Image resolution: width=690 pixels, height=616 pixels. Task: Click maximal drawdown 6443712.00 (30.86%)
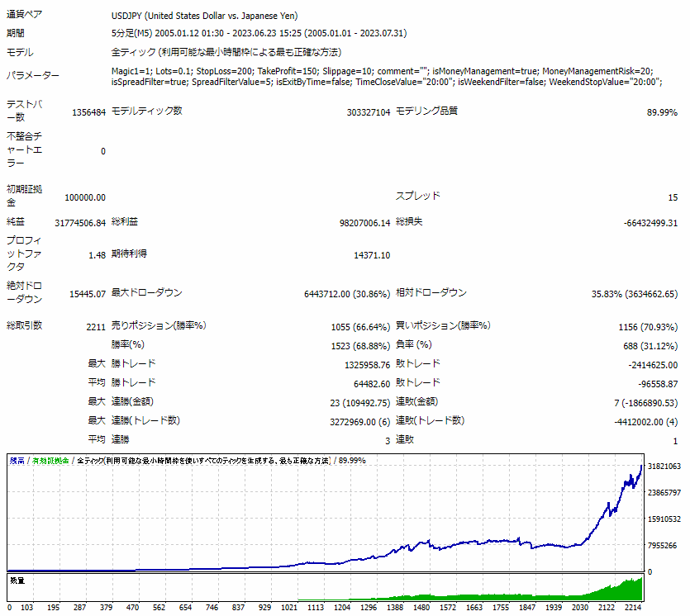pyautogui.click(x=347, y=294)
